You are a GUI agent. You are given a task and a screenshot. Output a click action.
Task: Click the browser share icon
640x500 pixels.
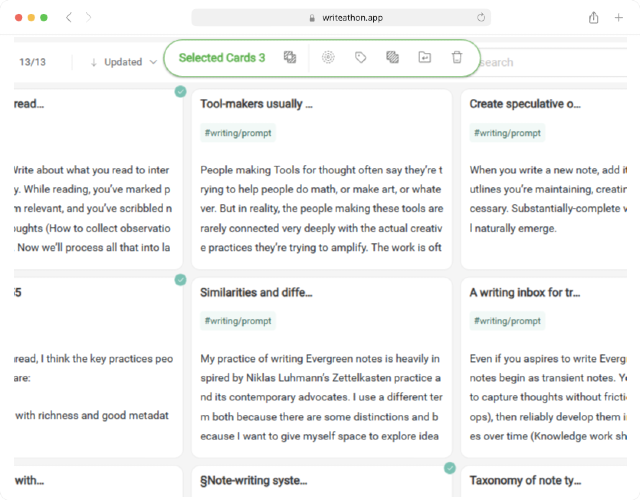point(593,18)
